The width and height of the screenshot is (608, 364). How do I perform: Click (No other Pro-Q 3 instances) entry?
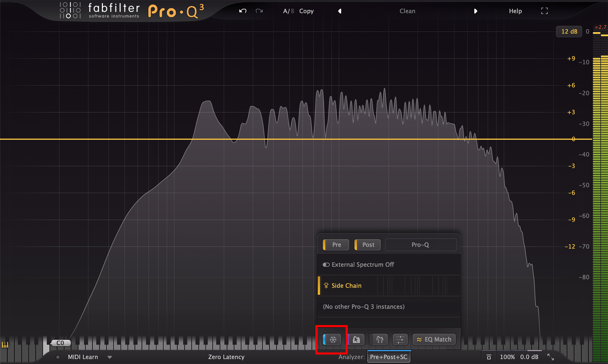point(389,307)
